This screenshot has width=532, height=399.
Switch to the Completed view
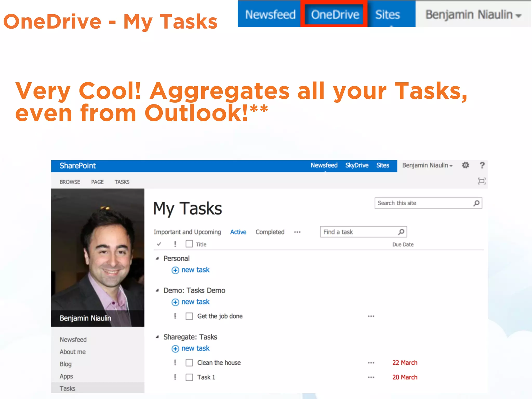pos(270,232)
